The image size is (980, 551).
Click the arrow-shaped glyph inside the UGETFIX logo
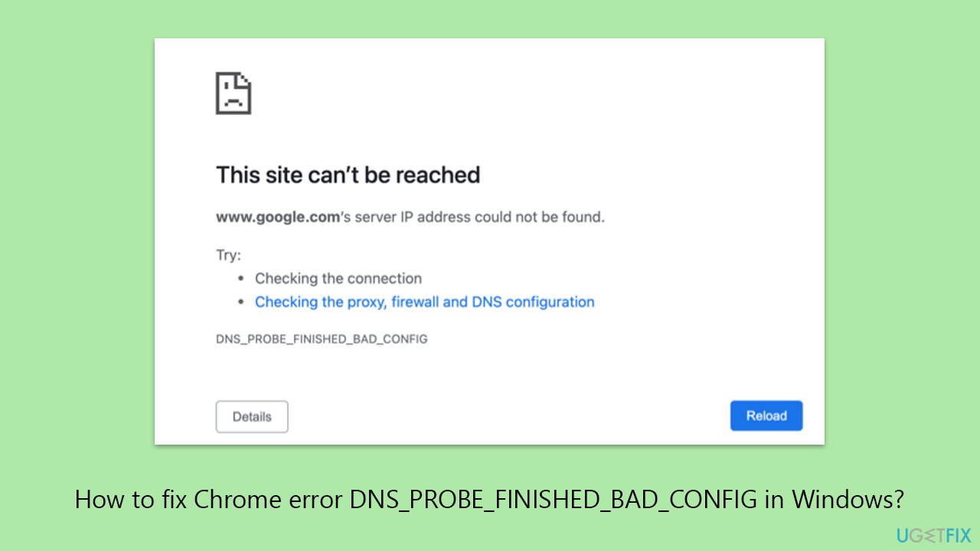coord(929,534)
